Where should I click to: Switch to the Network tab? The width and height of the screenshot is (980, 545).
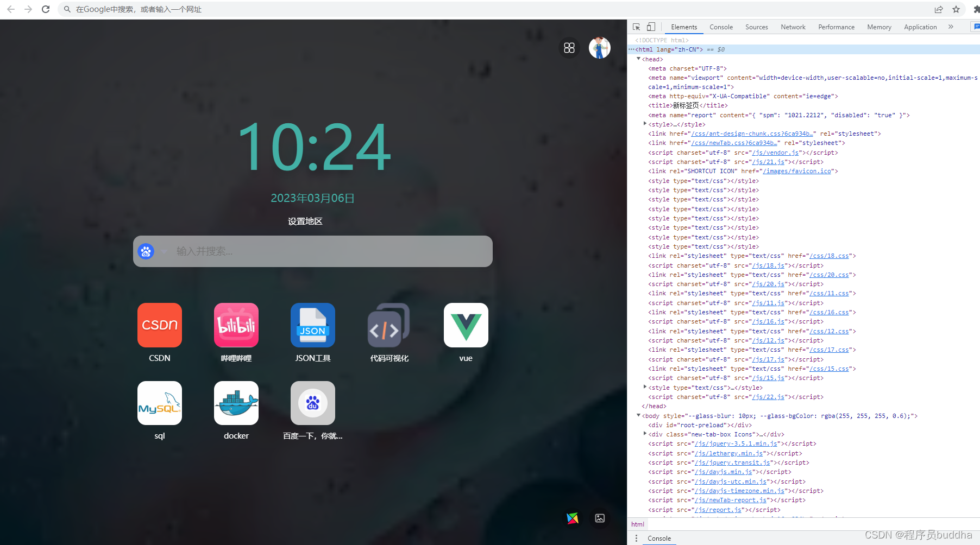(793, 27)
